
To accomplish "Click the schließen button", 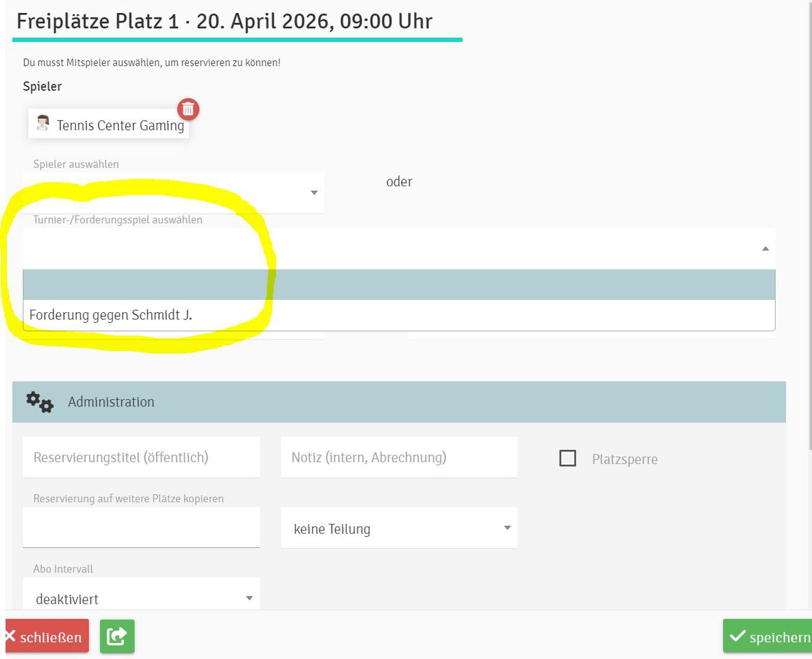I will click(x=47, y=637).
